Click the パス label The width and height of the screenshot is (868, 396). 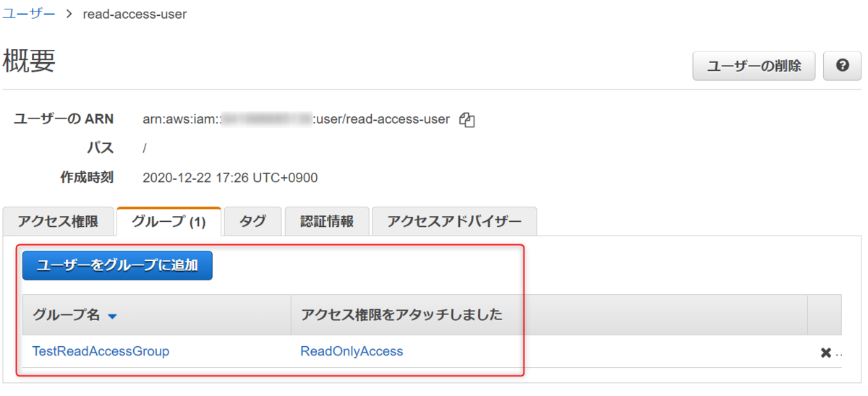(x=100, y=148)
